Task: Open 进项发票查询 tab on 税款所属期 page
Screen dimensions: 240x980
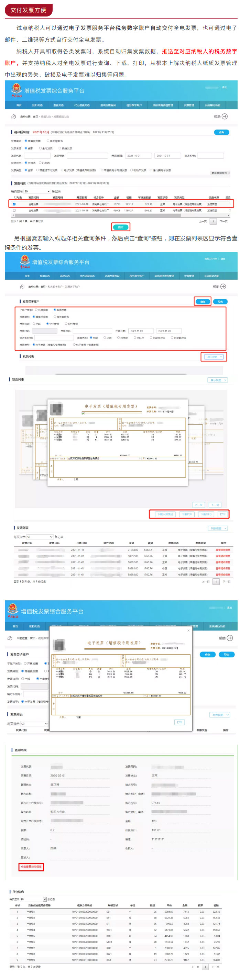Action: (x=108, y=105)
